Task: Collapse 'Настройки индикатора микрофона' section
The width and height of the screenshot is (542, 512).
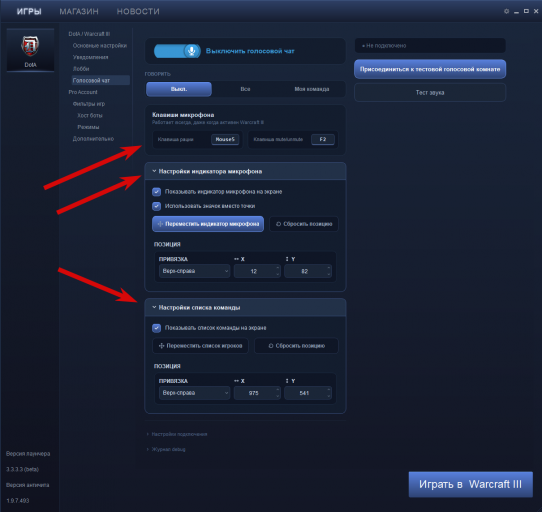Action: (x=245, y=171)
